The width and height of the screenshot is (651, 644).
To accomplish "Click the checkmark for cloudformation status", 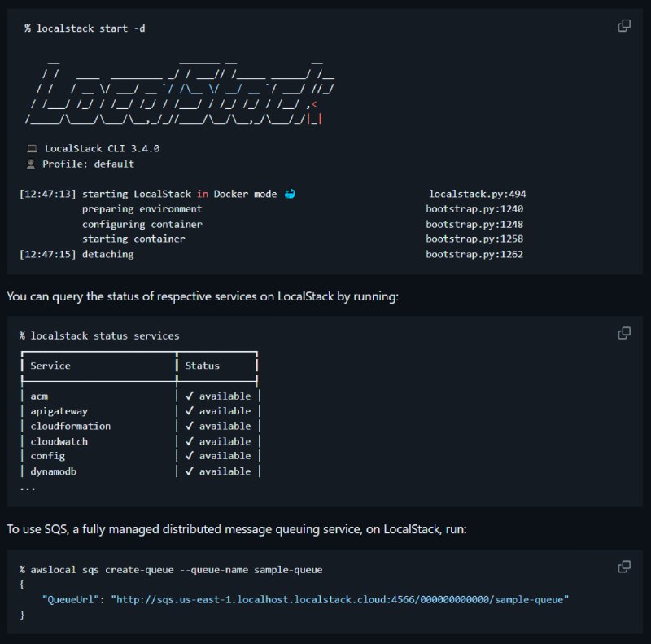I will point(190,426).
